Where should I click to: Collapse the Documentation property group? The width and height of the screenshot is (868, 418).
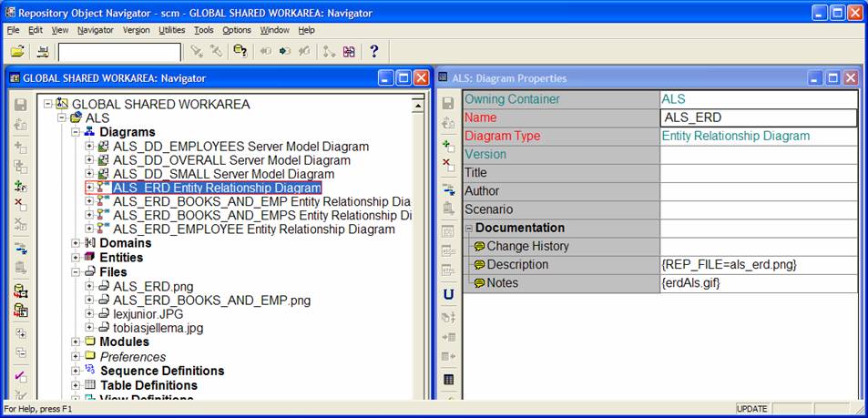[x=468, y=228]
